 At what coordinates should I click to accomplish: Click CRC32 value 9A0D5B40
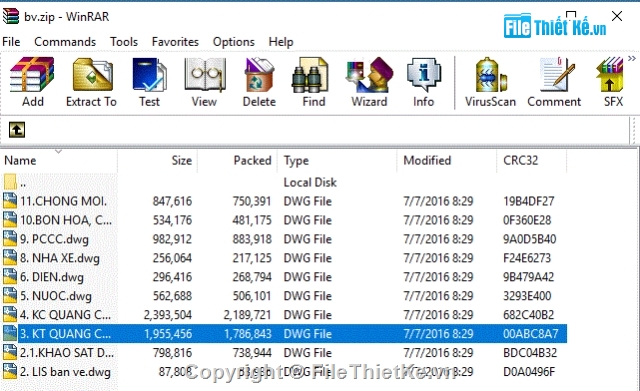529,239
